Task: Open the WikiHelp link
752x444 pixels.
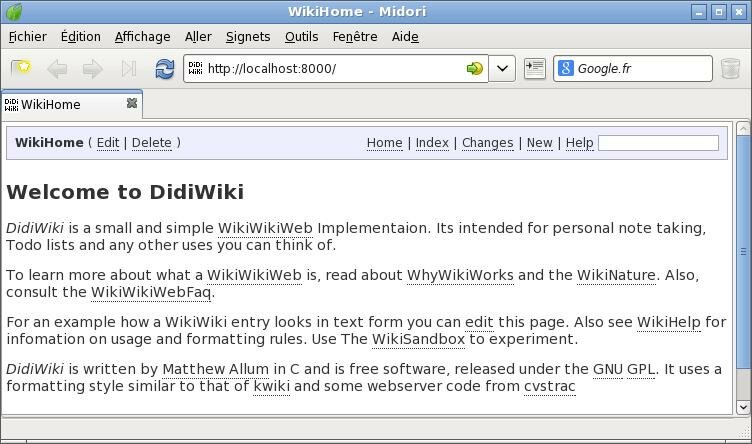Action: click(x=669, y=322)
